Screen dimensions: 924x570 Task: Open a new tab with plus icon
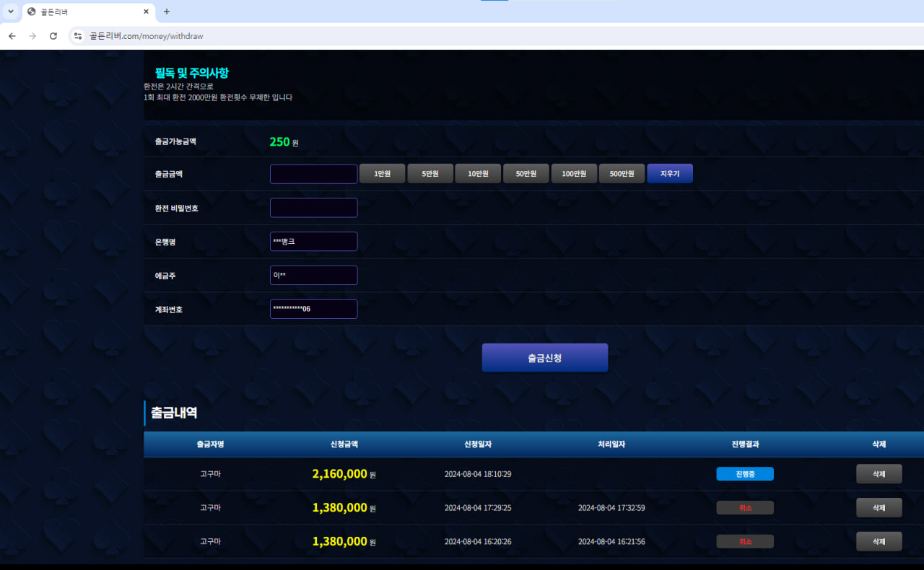tap(167, 12)
